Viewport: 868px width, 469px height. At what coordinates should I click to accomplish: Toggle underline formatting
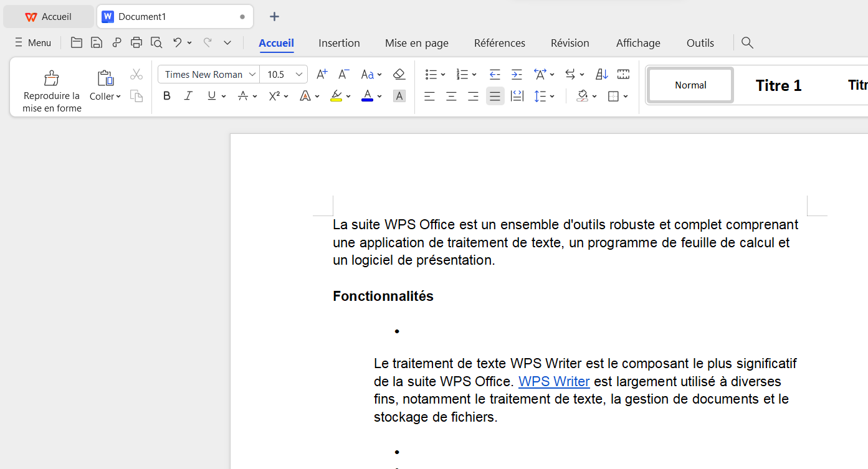211,96
